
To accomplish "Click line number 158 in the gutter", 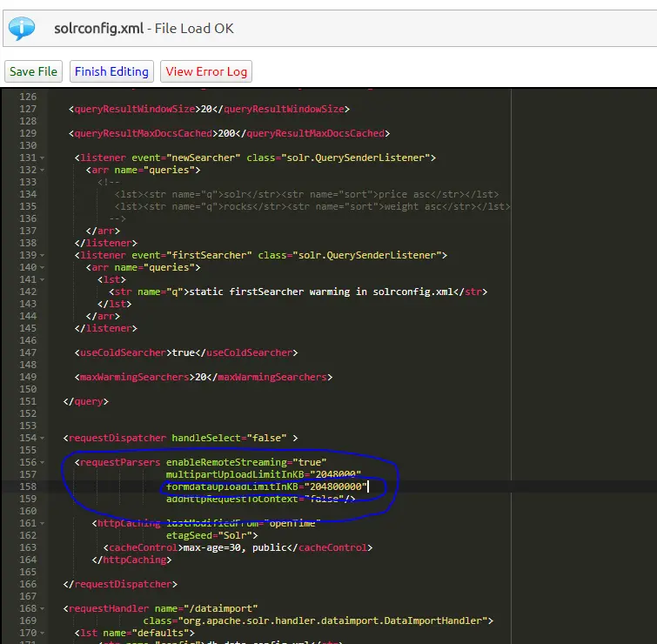I will [x=28, y=486].
